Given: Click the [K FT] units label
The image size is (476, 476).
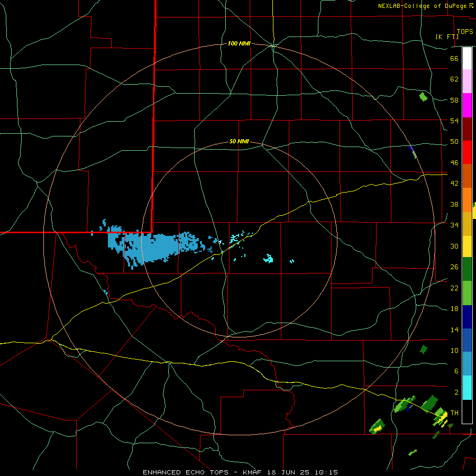Looking at the screenshot, I should (447, 36).
